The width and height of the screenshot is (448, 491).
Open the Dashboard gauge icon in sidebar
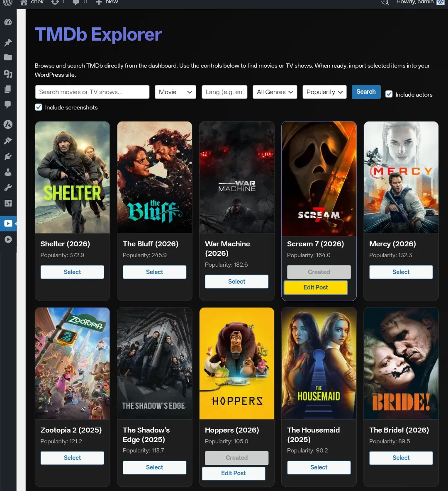point(8,22)
